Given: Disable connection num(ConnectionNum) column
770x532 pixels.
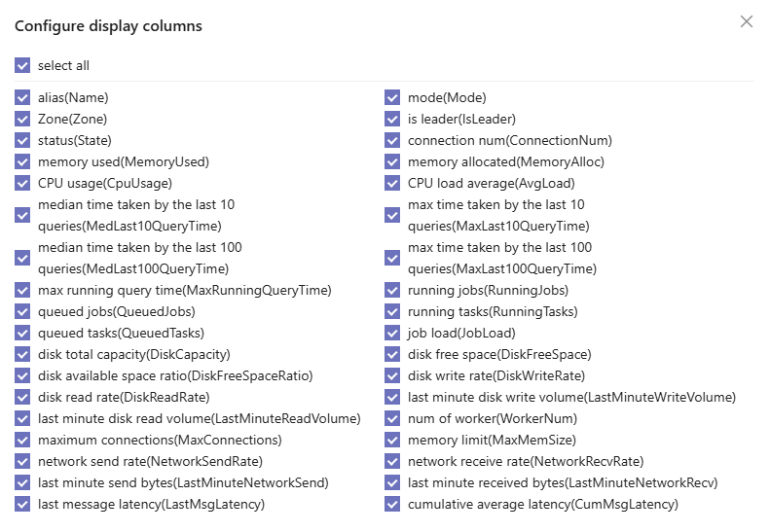Looking at the screenshot, I should pyautogui.click(x=392, y=140).
